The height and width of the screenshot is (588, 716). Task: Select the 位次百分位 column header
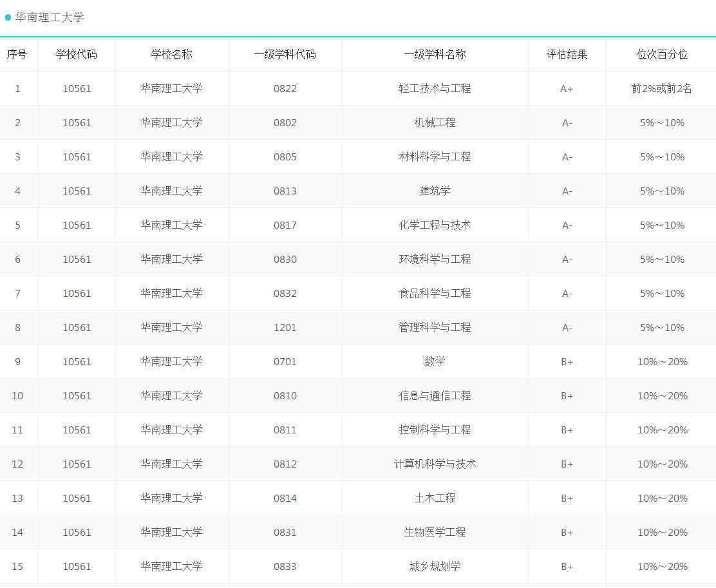pos(662,54)
